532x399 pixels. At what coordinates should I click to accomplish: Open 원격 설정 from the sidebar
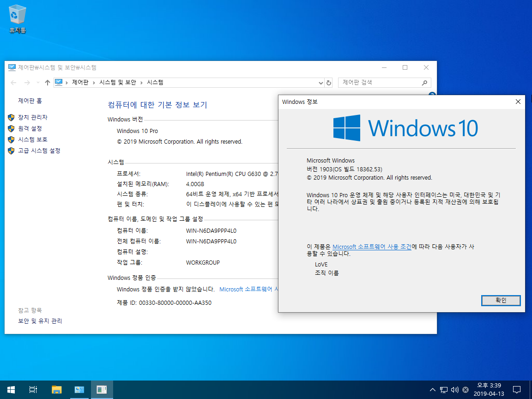(x=30, y=128)
